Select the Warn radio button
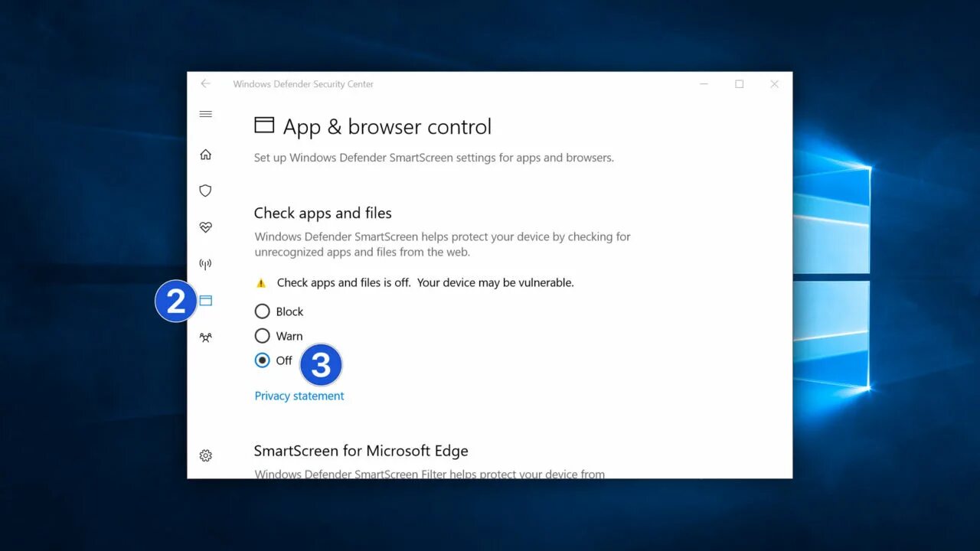The width and height of the screenshot is (980, 551). (x=262, y=336)
